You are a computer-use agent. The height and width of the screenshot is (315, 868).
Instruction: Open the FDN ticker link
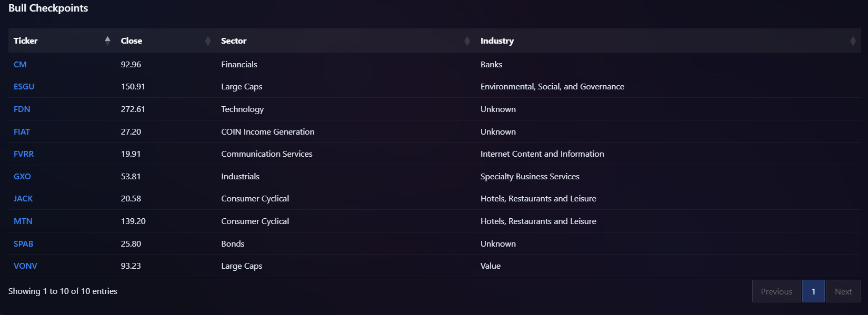pos(22,109)
